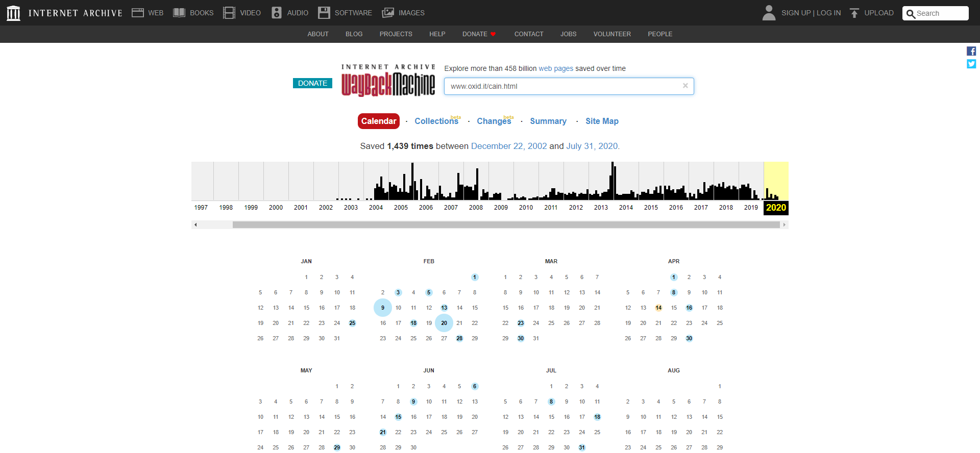Open the March 30 snapshot
Viewport: 980px width, 453px height.
tap(521, 338)
